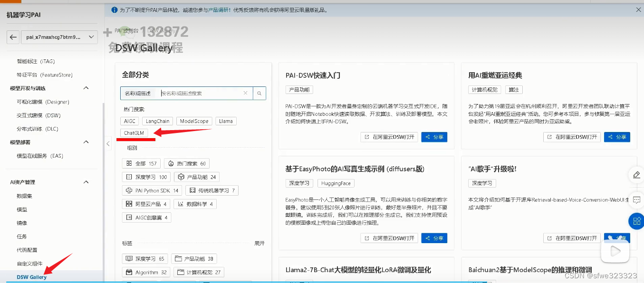644x283 pixels.
Task: Open 模型在线服务 (EAS) in sidebar
Action: (x=40, y=156)
